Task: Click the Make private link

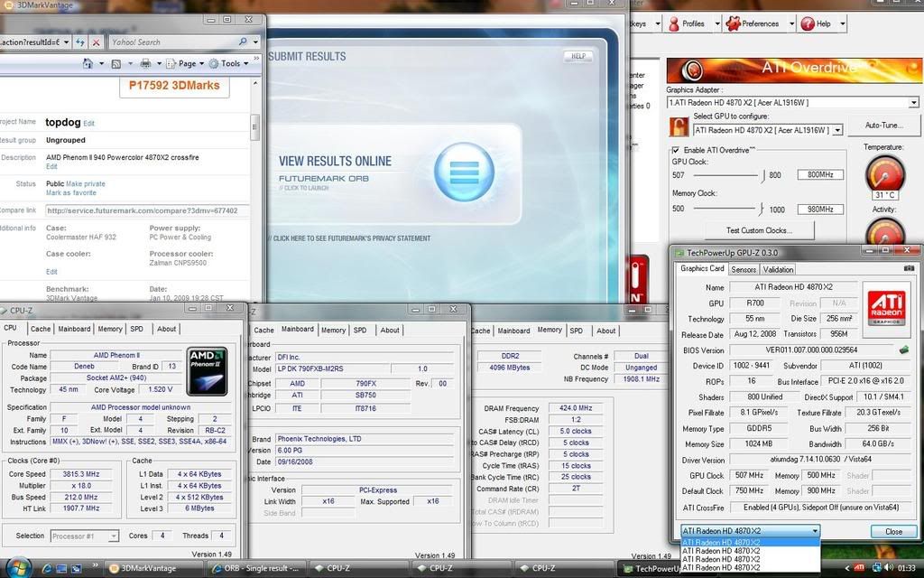Action: (86, 184)
